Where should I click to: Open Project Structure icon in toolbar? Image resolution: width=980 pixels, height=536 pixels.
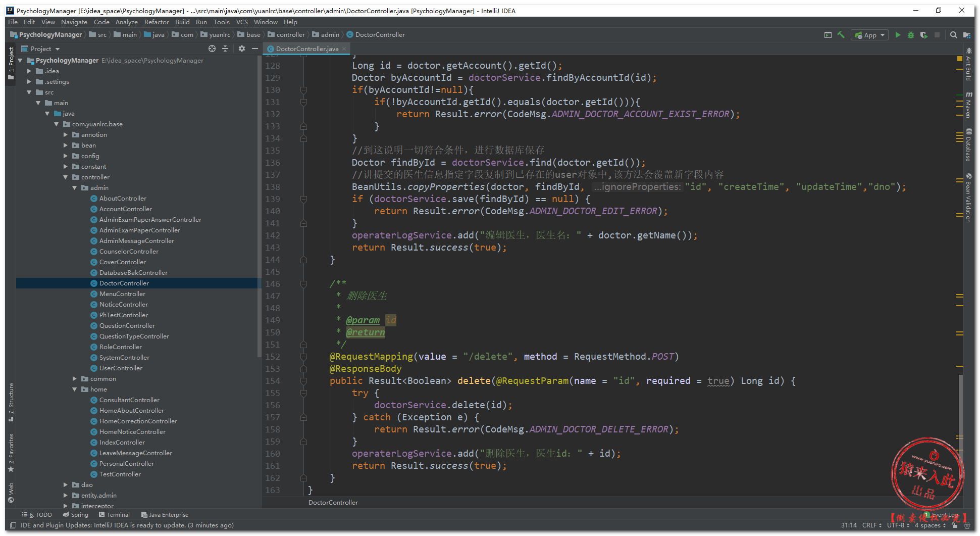coord(966,35)
